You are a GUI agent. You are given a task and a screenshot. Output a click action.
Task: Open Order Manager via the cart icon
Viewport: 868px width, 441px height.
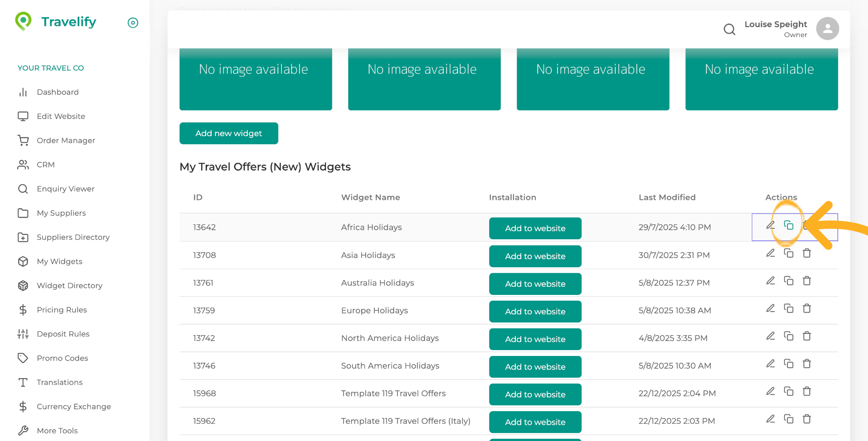[x=23, y=140]
